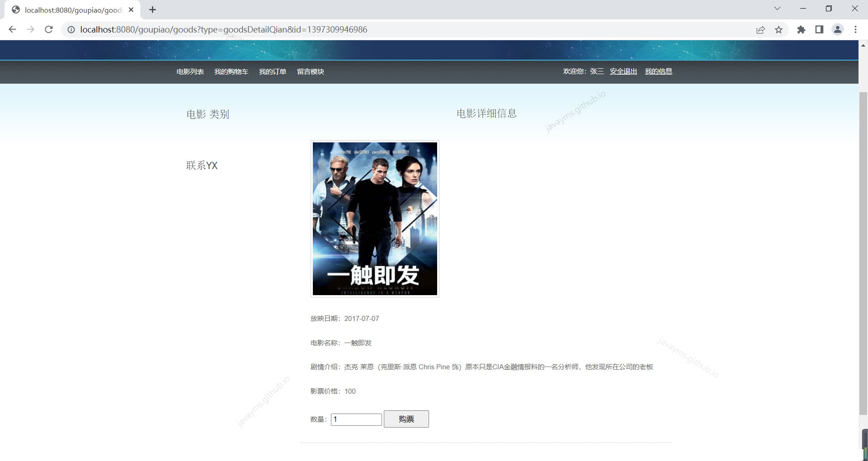
Task: Click the 电影详细信息 heading
Action: [x=486, y=113]
